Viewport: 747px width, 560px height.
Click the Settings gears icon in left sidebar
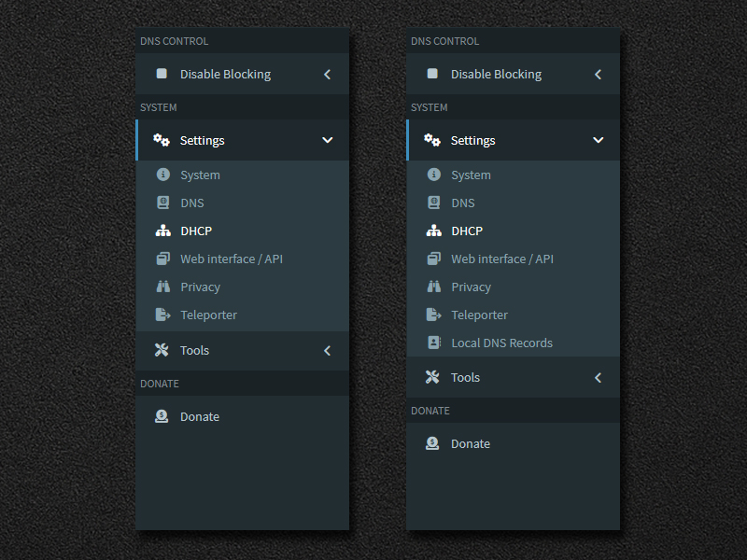click(x=162, y=140)
